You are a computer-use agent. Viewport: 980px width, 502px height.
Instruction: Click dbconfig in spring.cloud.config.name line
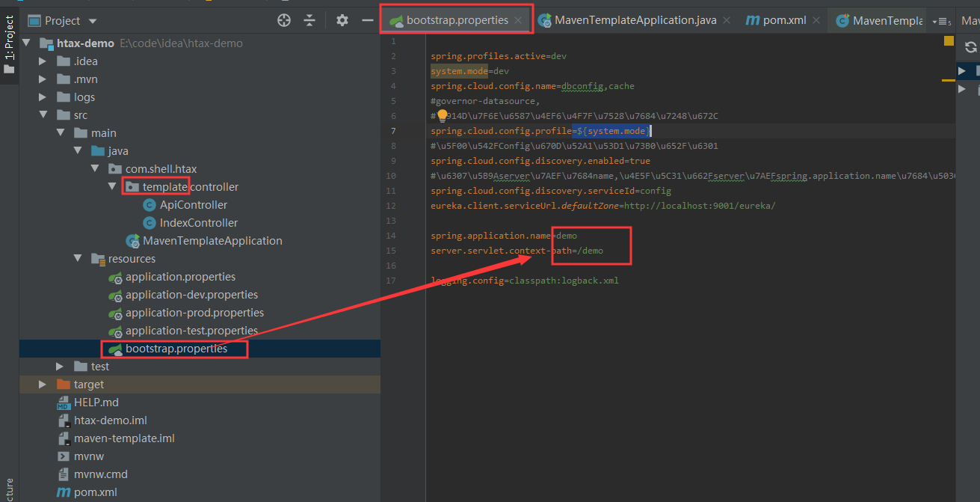pos(582,86)
